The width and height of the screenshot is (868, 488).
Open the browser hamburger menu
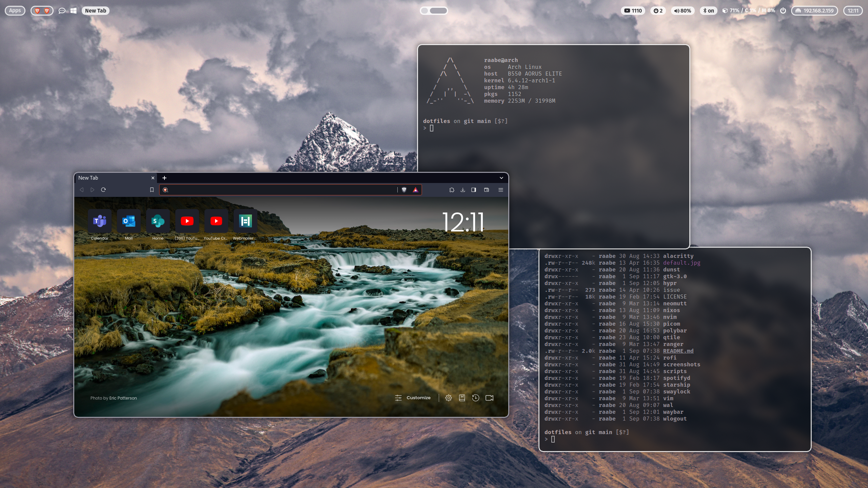pyautogui.click(x=500, y=190)
